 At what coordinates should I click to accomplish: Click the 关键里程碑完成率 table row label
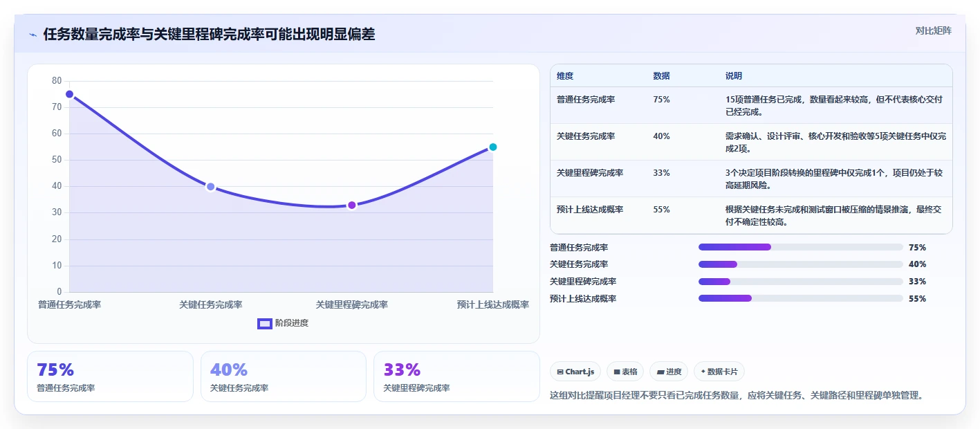590,173
